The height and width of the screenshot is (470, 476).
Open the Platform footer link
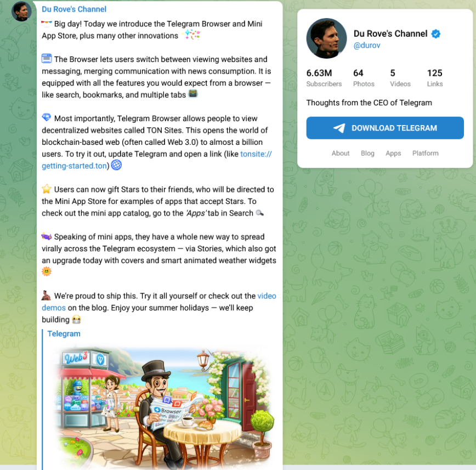point(426,154)
